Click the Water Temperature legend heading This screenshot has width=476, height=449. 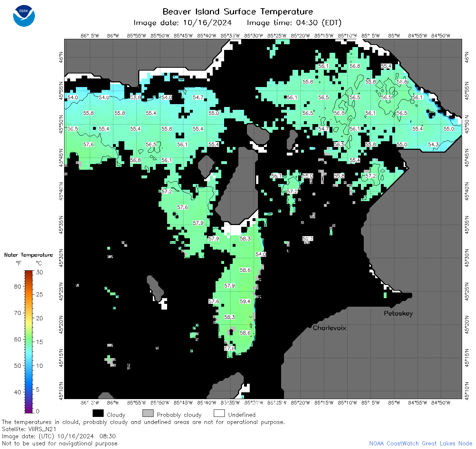[x=28, y=255]
